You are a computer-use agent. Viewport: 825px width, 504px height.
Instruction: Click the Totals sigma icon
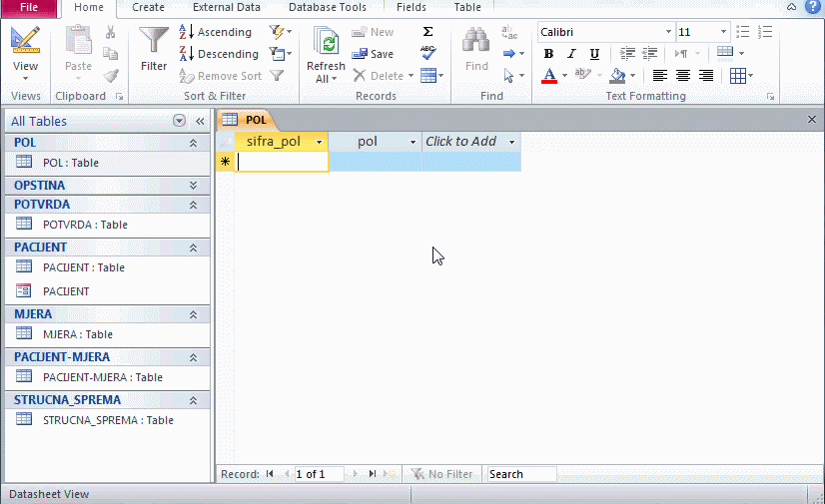pos(428,32)
